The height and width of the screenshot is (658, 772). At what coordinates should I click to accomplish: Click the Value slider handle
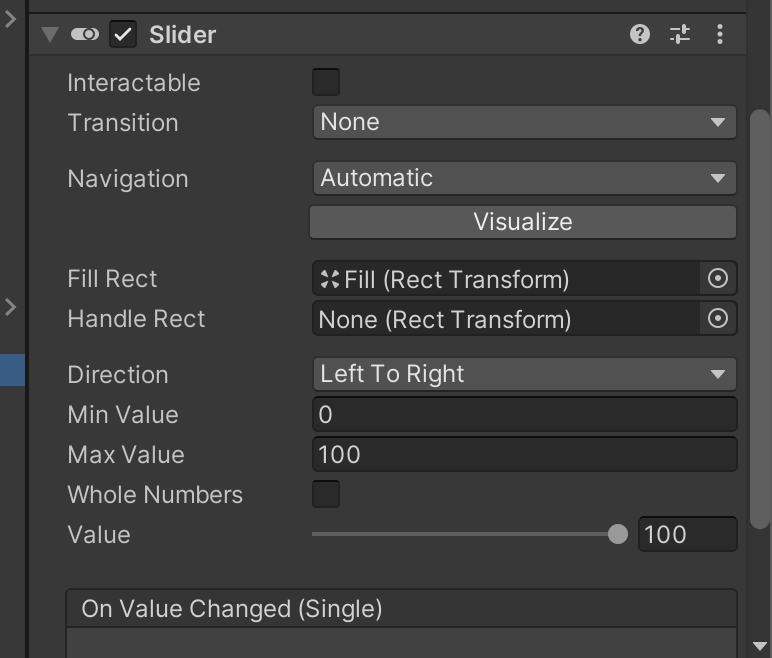pos(618,534)
